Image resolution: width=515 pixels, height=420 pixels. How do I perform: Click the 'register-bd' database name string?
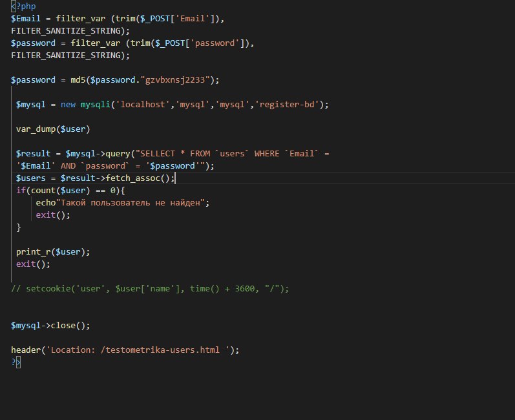287,105
